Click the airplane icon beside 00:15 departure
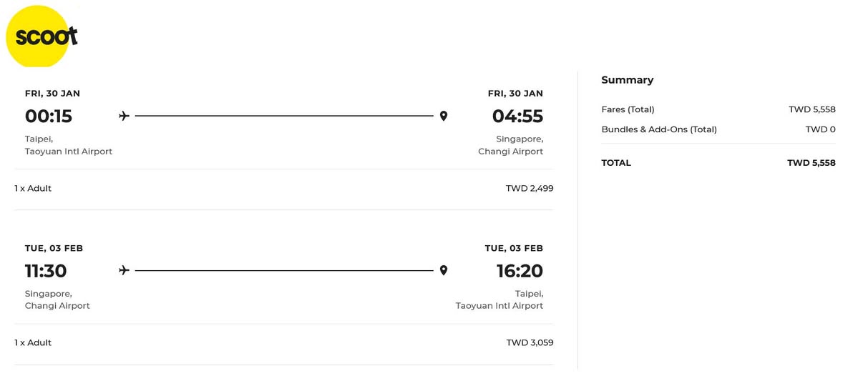The height and width of the screenshot is (386, 868). click(x=124, y=116)
